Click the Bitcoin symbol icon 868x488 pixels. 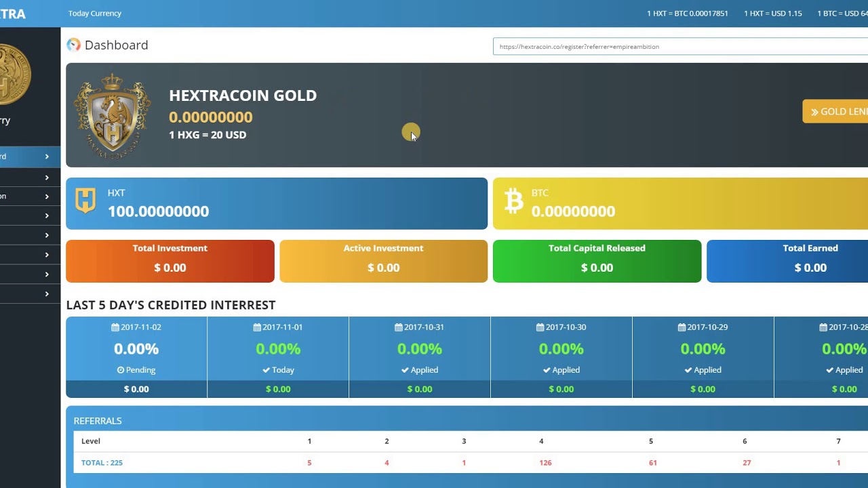[514, 201]
